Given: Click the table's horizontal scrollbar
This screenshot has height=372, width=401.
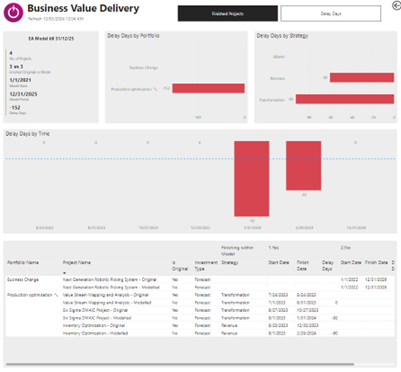Looking at the screenshot, I should click(x=180, y=364).
